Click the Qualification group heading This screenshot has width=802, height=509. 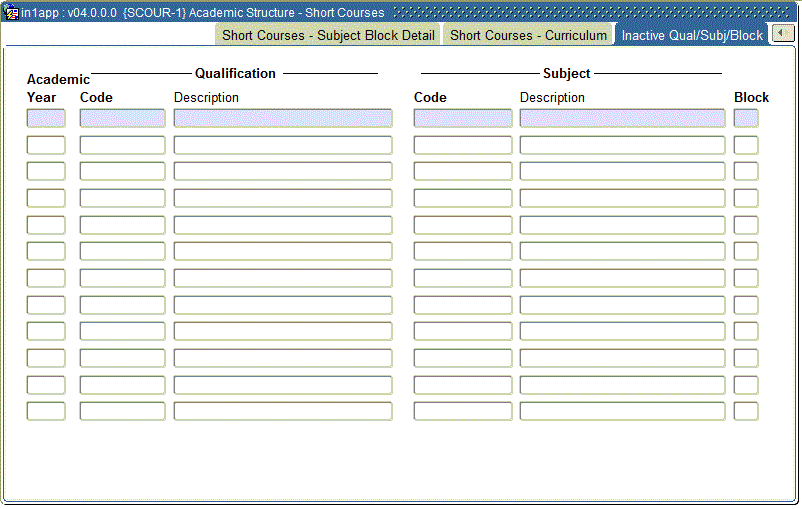235,74
